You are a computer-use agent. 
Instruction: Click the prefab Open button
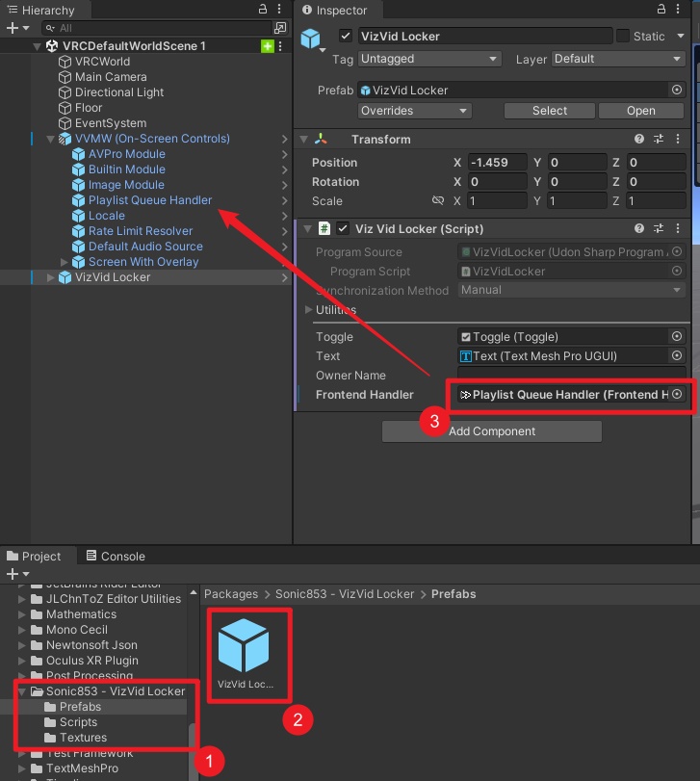point(640,111)
